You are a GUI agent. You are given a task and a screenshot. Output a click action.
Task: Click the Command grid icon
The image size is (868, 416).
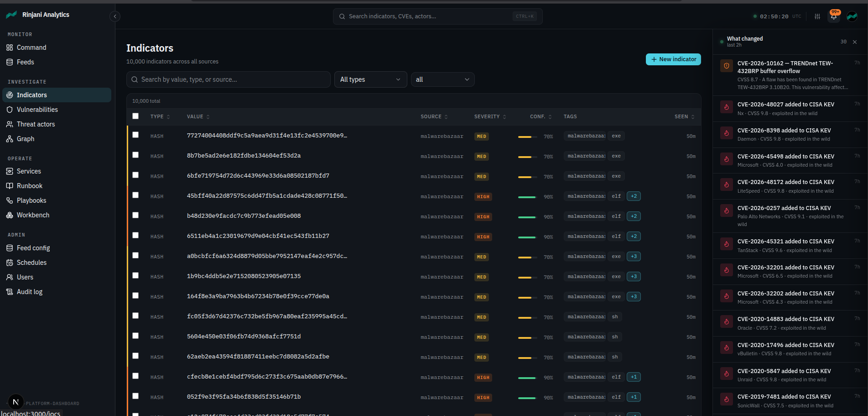coord(10,47)
